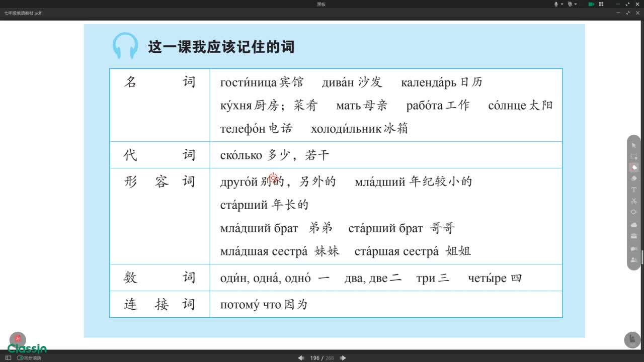Select the scissors screenshot tool

(x=634, y=201)
